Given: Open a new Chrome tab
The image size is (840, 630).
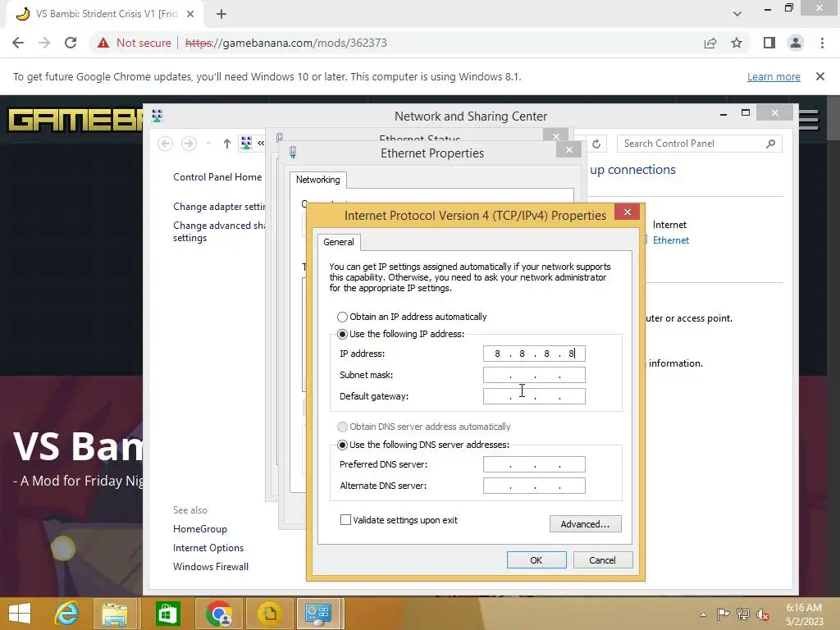Looking at the screenshot, I should pyautogui.click(x=221, y=14).
